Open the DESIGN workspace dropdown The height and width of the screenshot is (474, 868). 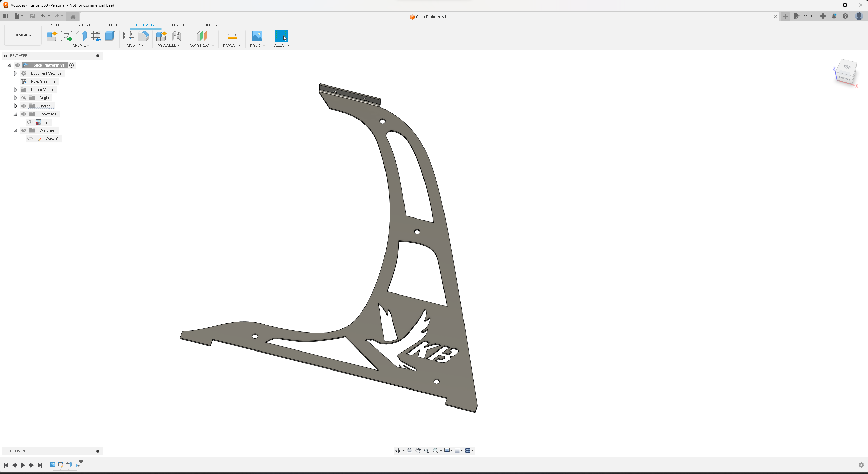(23, 35)
